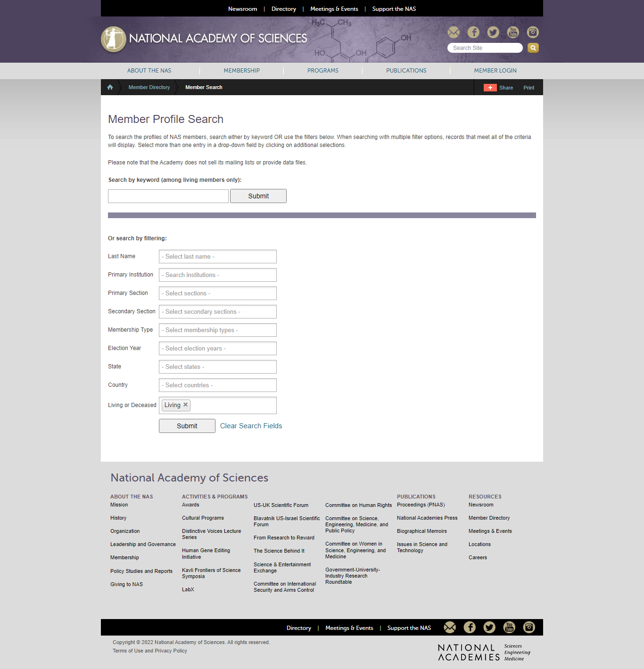This screenshot has width=644, height=669.
Task: Submit the keyword search
Action: (x=258, y=196)
